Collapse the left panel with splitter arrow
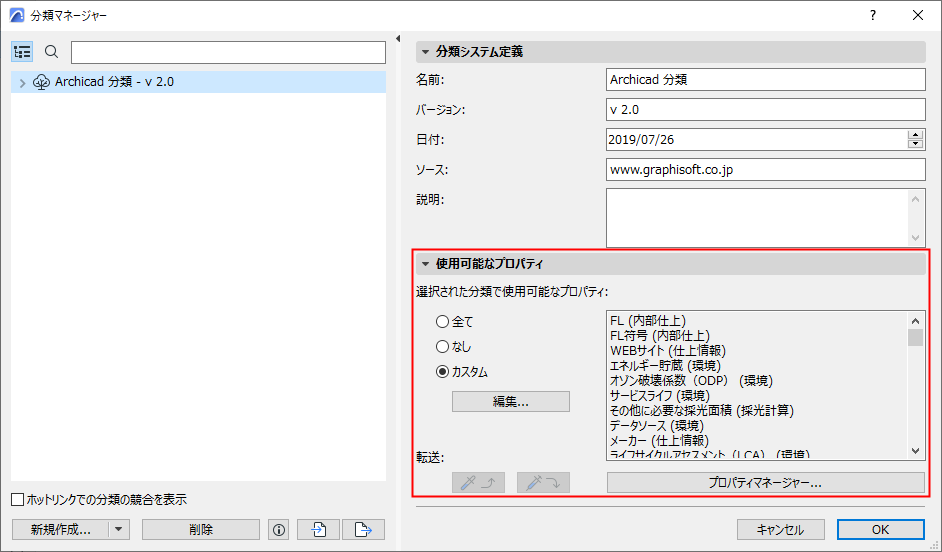The image size is (942, 552). pos(398,38)
